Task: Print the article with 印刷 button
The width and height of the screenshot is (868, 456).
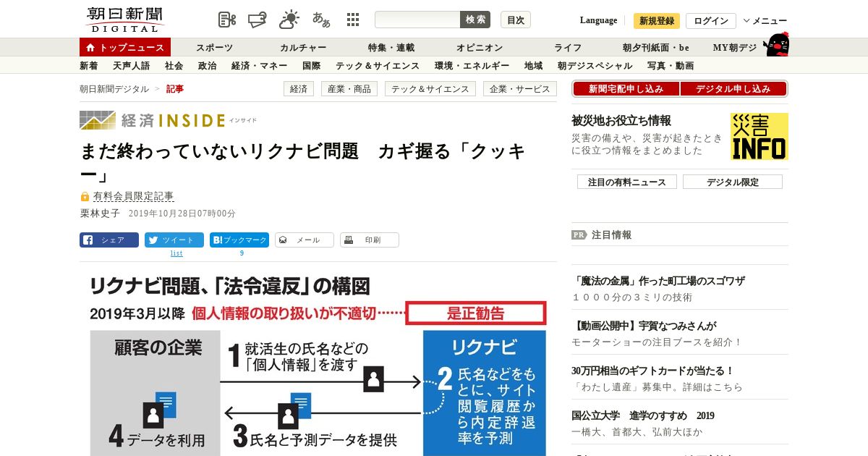Action: [370, 240]
